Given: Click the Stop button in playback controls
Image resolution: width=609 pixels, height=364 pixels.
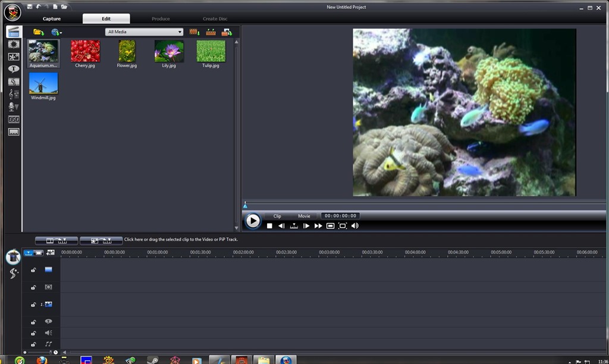Looking at the screenshot, I should pyautogui.click(x=269, y=226).
